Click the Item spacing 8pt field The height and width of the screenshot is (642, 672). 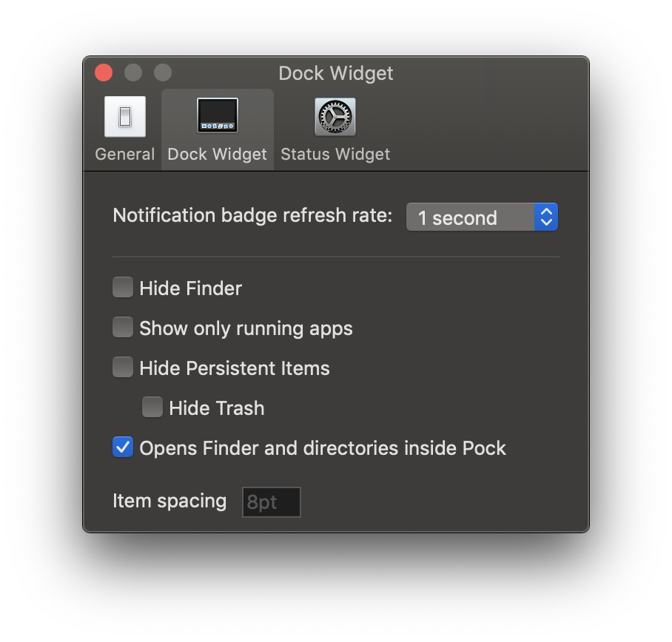pos(272,502)
